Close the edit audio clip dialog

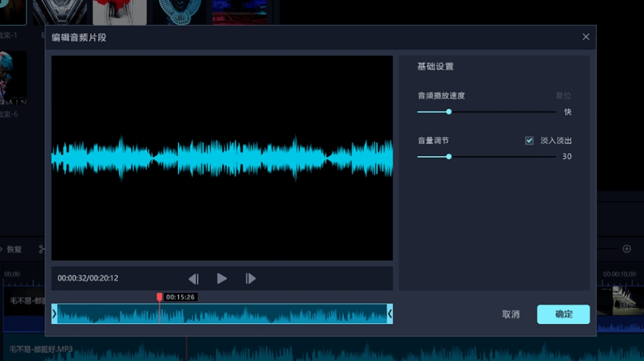(586, 37)
